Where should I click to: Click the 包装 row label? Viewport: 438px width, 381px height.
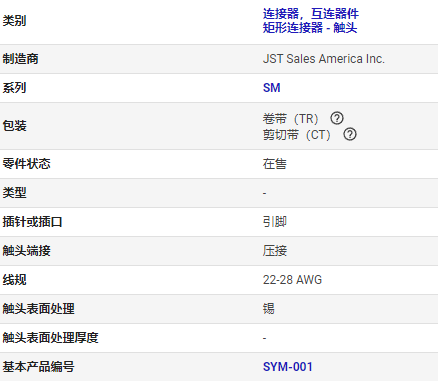click(x=14, y=126)
